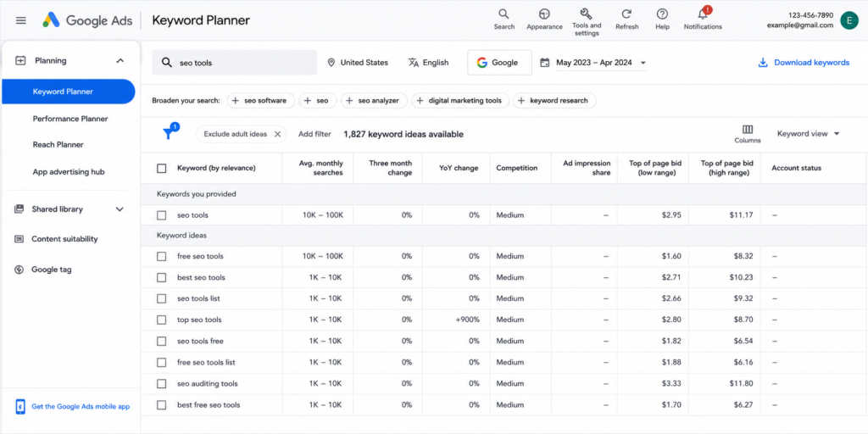Open the date range dropdown arrow
The height and width of the screenshot is (434, 868).
643,63
